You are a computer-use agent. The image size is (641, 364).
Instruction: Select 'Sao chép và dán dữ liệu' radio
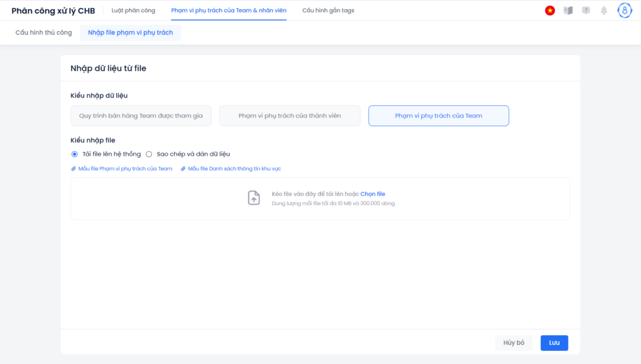tap(149, 154)
